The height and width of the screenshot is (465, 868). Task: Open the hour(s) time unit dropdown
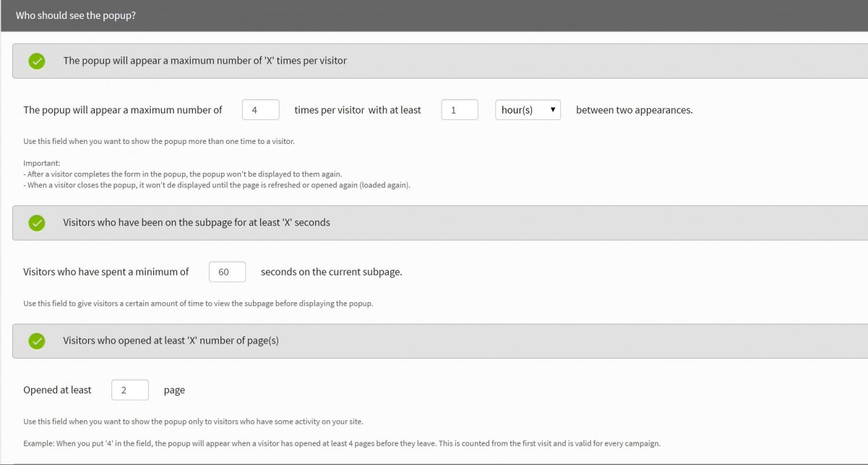pyautogui.click(x=528, y=109)
